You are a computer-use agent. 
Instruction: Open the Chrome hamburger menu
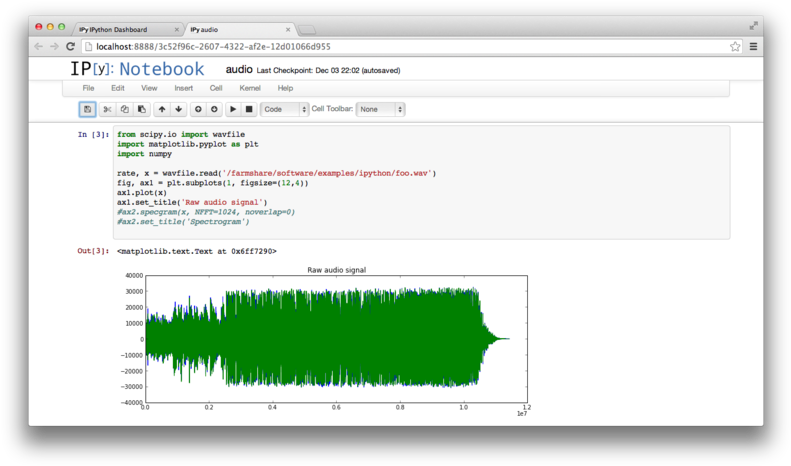click(753, 46)
